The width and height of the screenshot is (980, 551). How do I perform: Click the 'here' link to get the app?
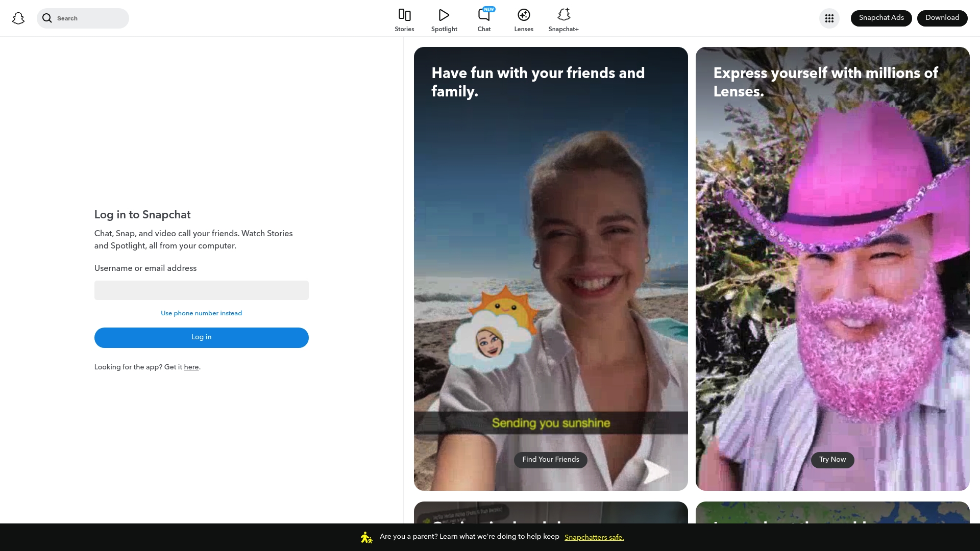click(191, 367)
